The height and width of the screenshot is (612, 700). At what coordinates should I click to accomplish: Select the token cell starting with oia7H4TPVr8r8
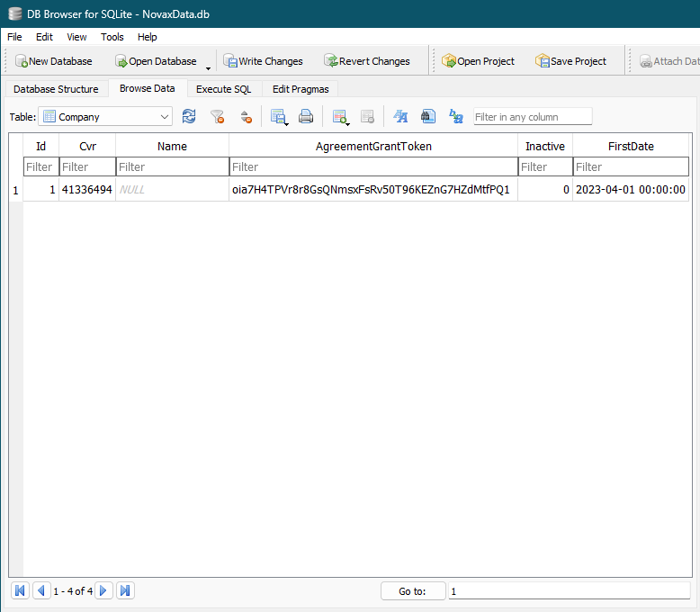pyautogui.click(x=373, y=189)
